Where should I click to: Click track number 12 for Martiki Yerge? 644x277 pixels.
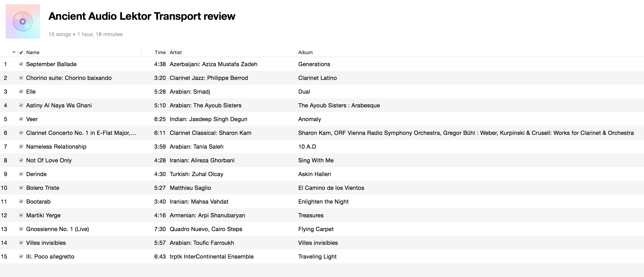point(4,215)
